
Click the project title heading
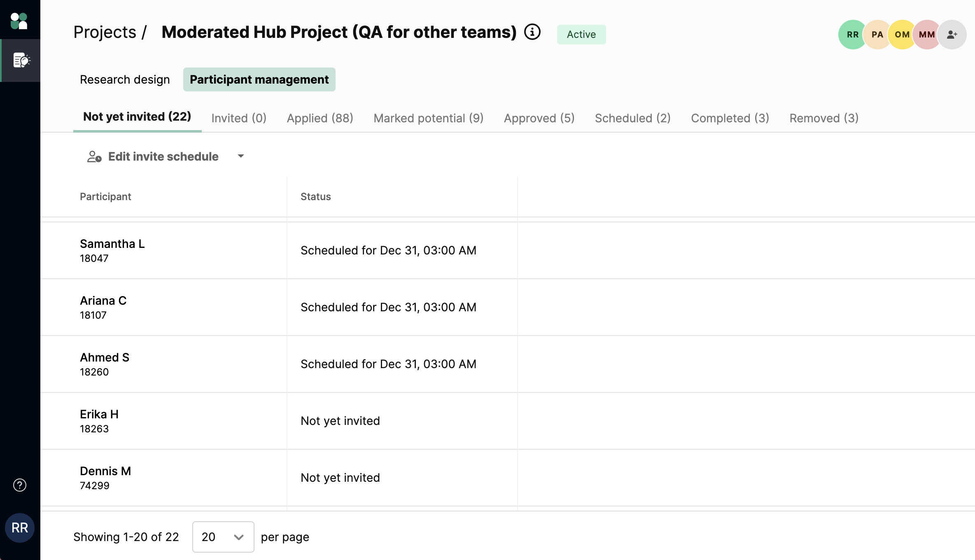click(x=339, y=32)
